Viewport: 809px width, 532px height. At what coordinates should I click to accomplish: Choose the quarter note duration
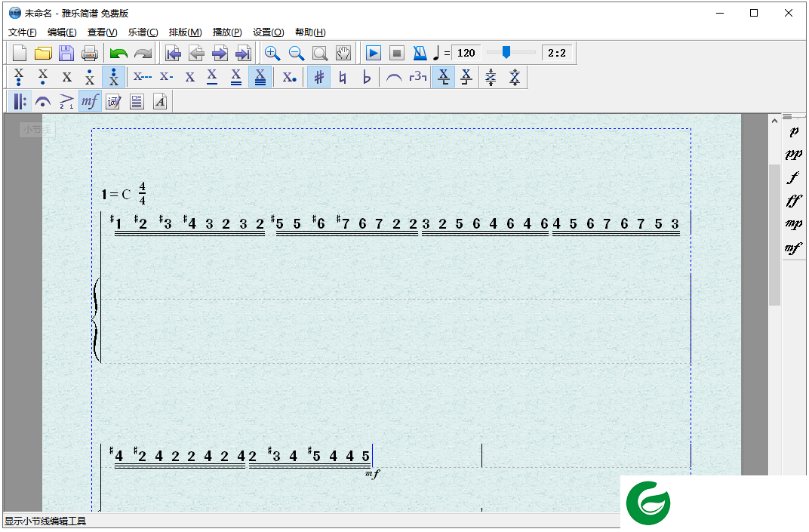click(x=190, y=78)
